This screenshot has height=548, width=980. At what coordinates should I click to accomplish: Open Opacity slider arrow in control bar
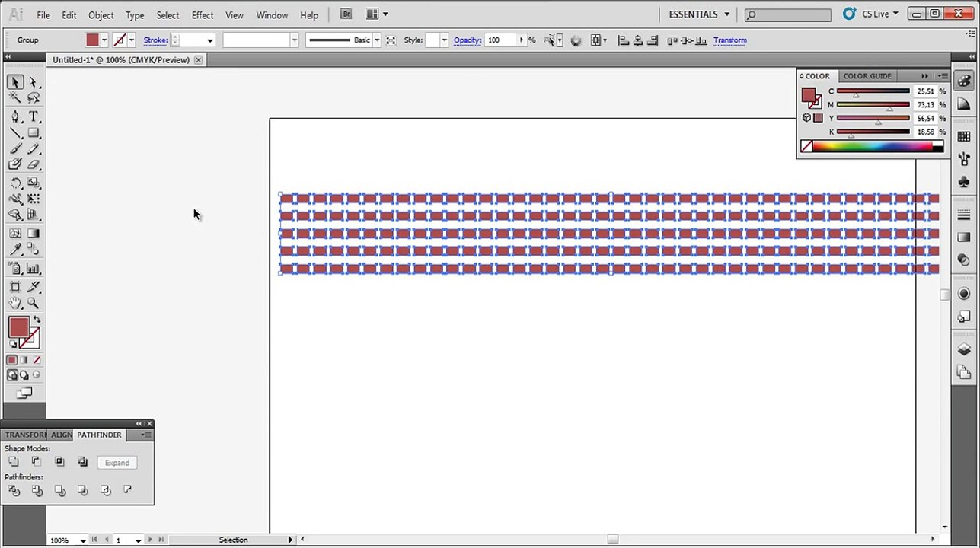[522, 40]
